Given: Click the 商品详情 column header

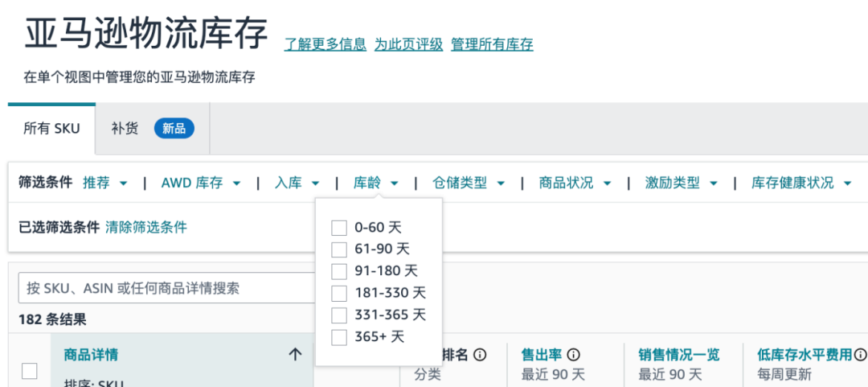Looking at the screenshot, I should tap(91, 354).
